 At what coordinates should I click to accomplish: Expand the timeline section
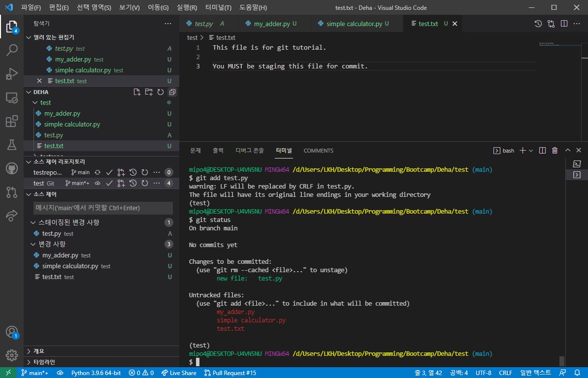29,362
